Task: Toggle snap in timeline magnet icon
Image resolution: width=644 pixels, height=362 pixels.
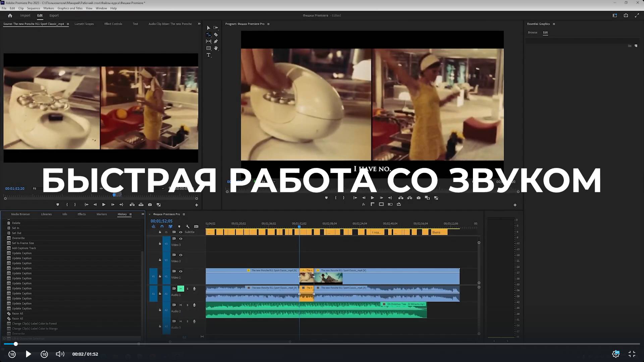Action: (162, 227)
